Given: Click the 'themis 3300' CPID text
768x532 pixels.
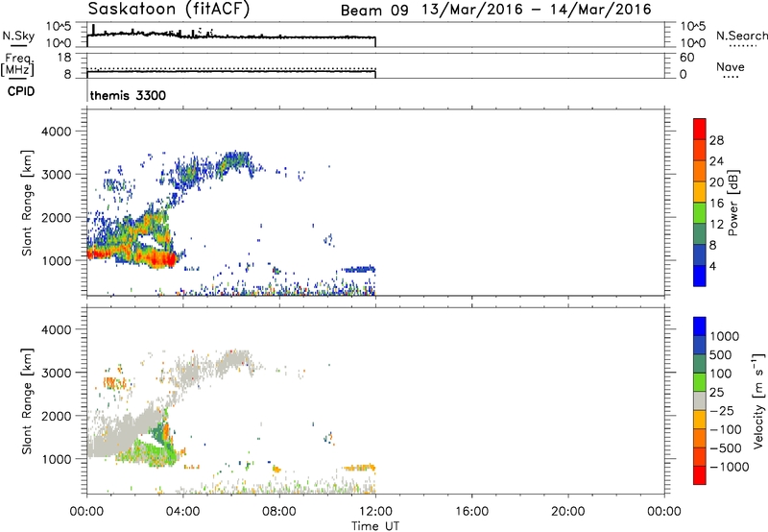Looking at the screenshot, I should point(128,95).
